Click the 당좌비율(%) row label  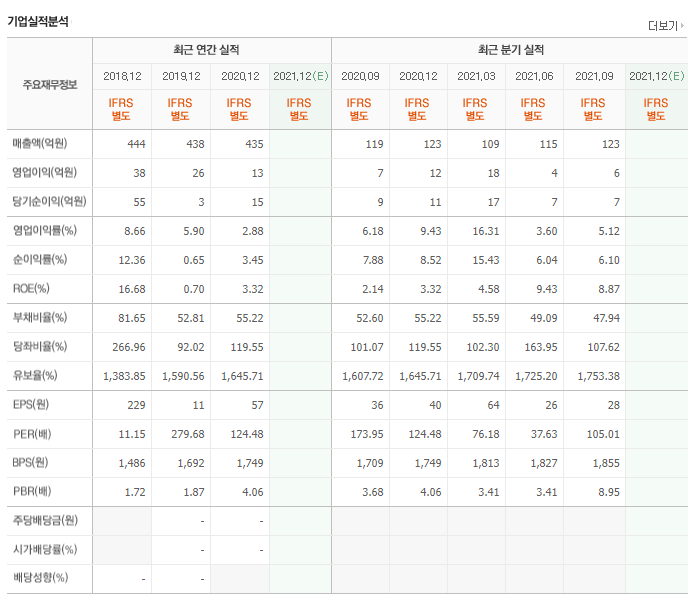(x=40, y=346)
